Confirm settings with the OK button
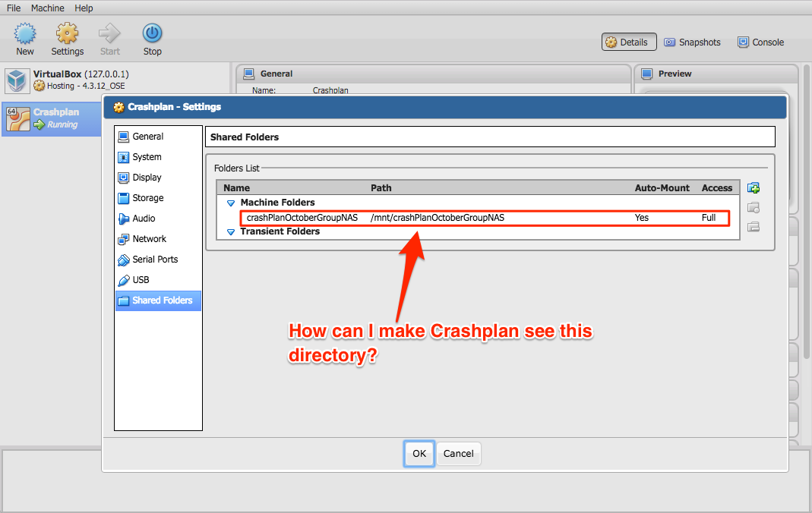812x513 pixels. pos(419,454)
